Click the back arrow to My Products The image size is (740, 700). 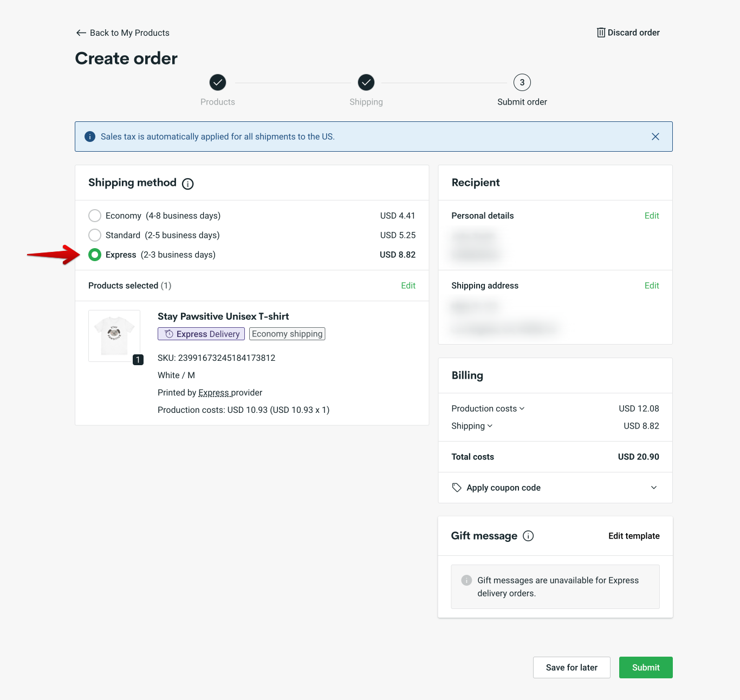(x=81, y=33)
